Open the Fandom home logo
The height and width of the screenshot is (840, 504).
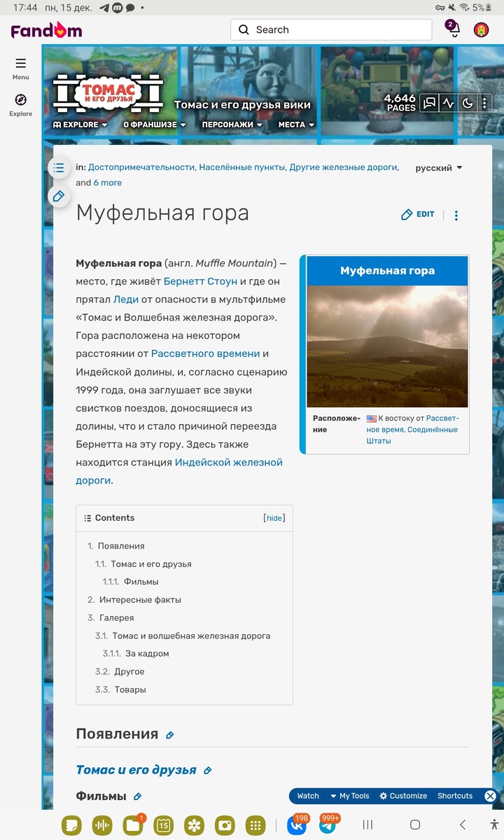pyautogui.click(x=46, y=30)
